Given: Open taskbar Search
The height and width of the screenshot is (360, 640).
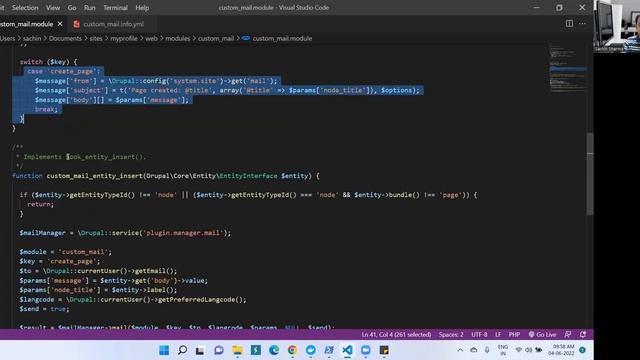Looking at the screenshot, I should pyautogui.click(x=182, y=350).
